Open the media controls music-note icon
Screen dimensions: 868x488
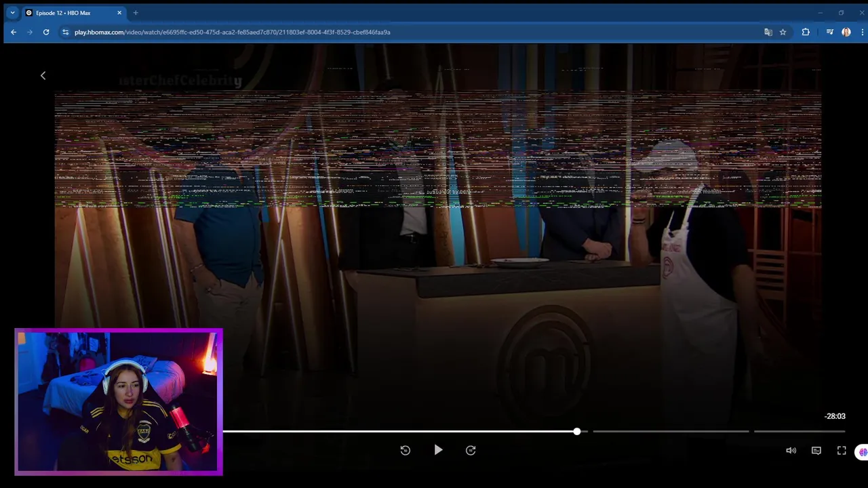click(829, 32)
